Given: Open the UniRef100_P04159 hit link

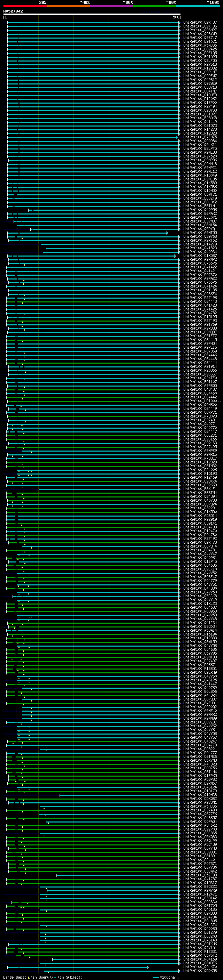Looking at the screenshot, I should click(200, 959).
